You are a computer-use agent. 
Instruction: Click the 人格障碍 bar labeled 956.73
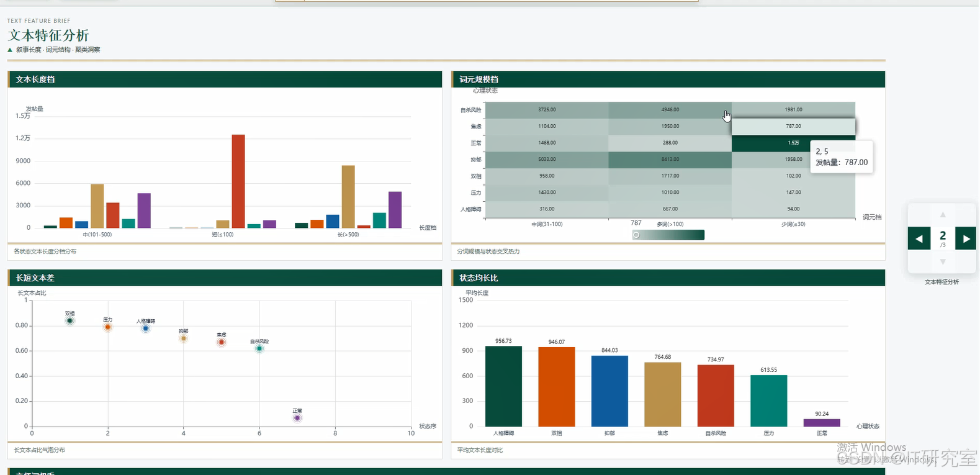click(503, 386)
